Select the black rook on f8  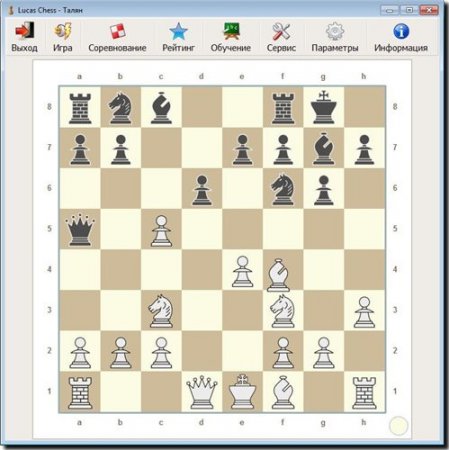(x=283, y=108)
